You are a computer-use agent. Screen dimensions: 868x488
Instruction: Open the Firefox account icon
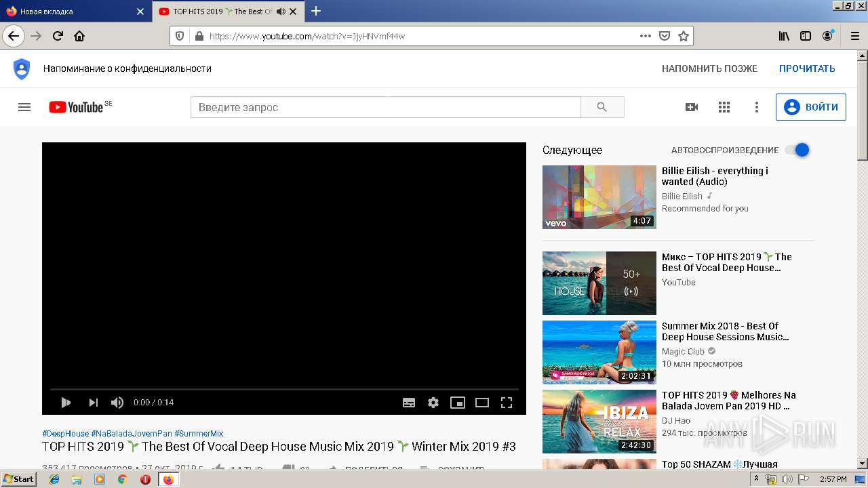827,36
